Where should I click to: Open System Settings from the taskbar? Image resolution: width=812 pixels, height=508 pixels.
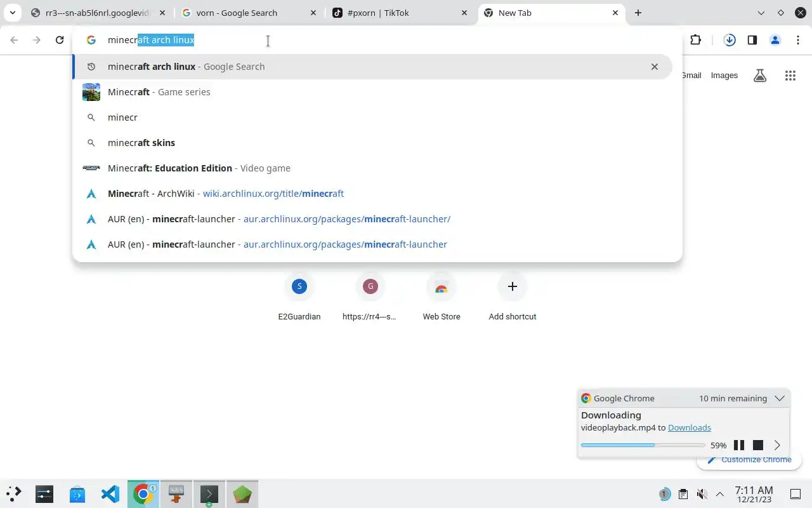(x=44, y=493)
